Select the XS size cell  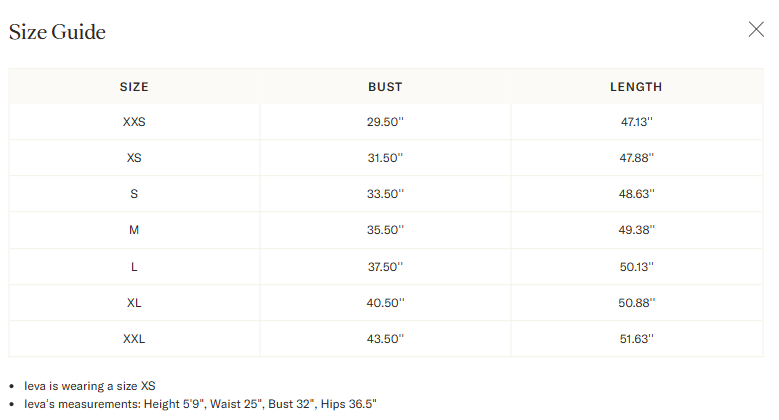tap(134, 158)
